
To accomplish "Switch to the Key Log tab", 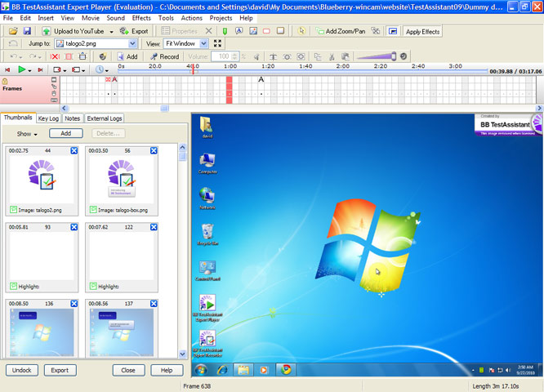I will coord(48,118).
